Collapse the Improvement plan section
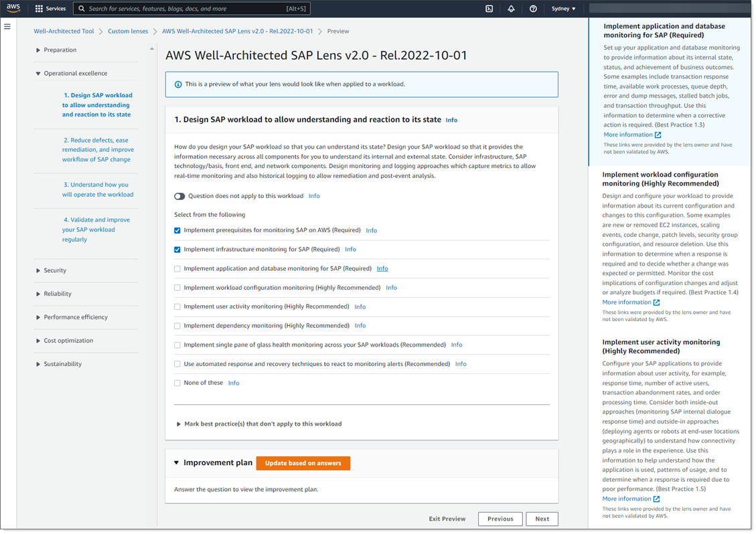Viewport: 756px width, 534px height. 177,462
